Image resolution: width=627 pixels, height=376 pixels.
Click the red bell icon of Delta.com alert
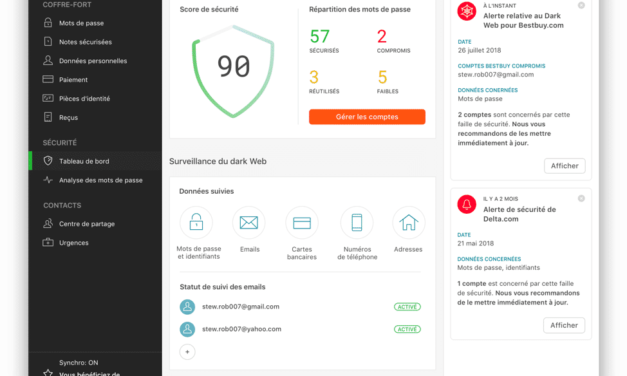tap(467, 204)
